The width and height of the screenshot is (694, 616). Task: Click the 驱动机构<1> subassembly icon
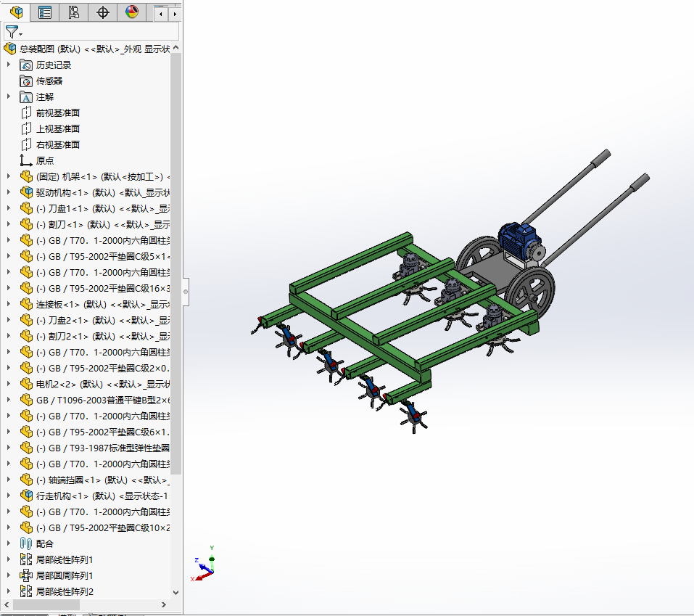coord(27,192)
